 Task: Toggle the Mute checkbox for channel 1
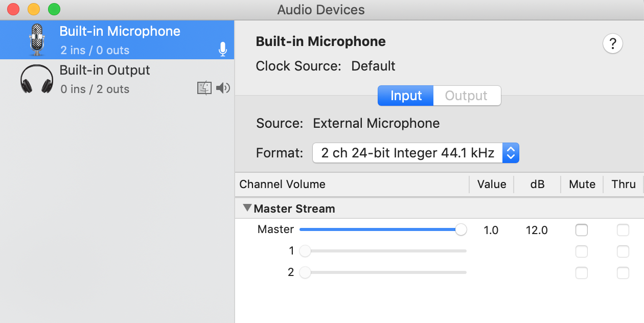pyautogui.click(x=582, y=251)
